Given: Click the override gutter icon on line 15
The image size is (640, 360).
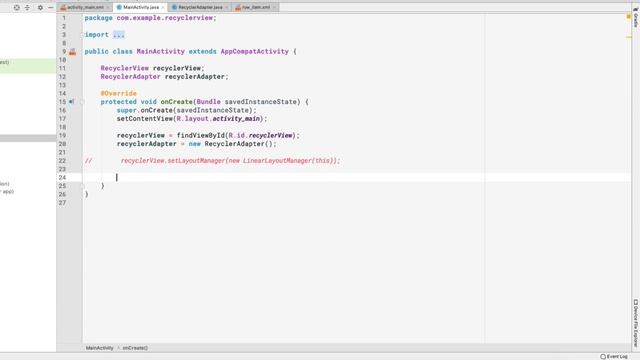Looking at the screenshot, I should (71, 102).
